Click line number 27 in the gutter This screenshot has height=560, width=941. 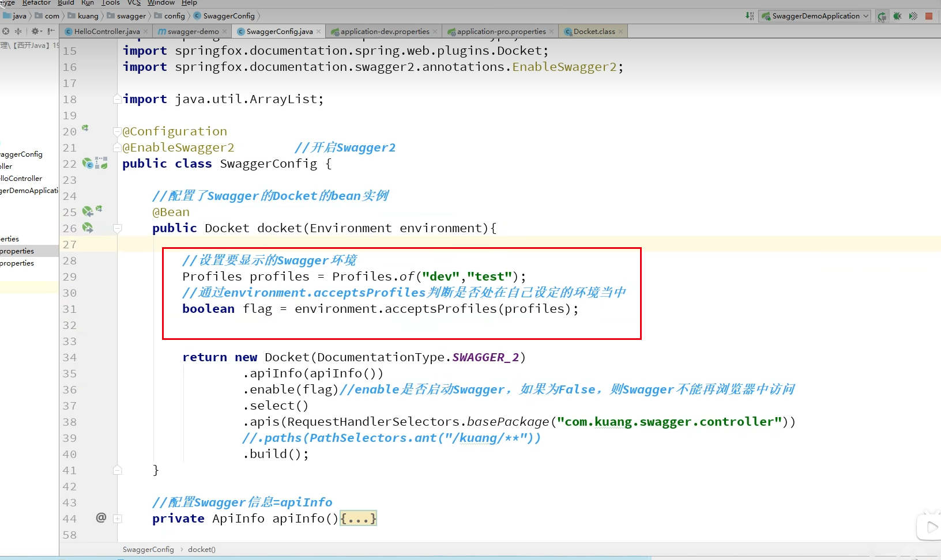(70, 244)
